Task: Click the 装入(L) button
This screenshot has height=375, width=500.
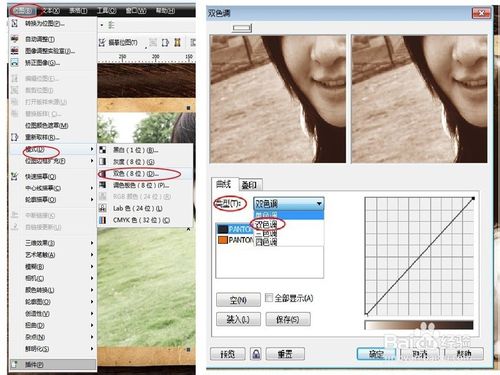Action: click(x=238, y=319)
